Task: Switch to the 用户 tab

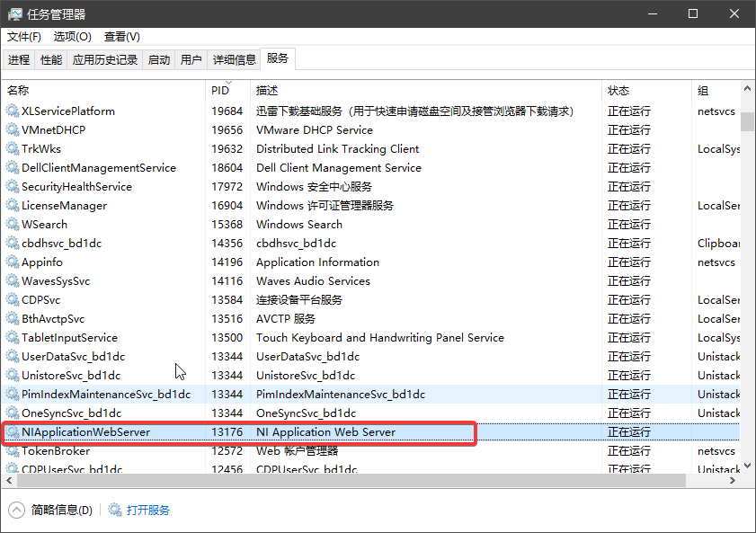Action: click(x=191, y=59)
